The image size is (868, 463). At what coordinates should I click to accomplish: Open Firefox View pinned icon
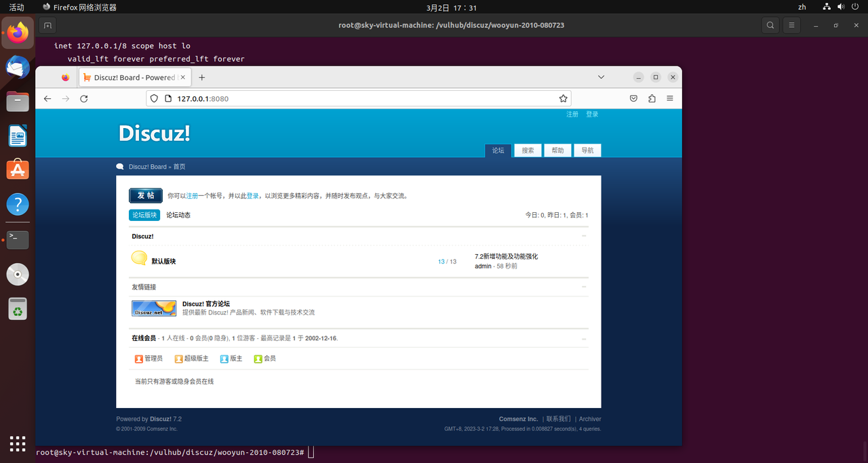[x=65, y=77]
